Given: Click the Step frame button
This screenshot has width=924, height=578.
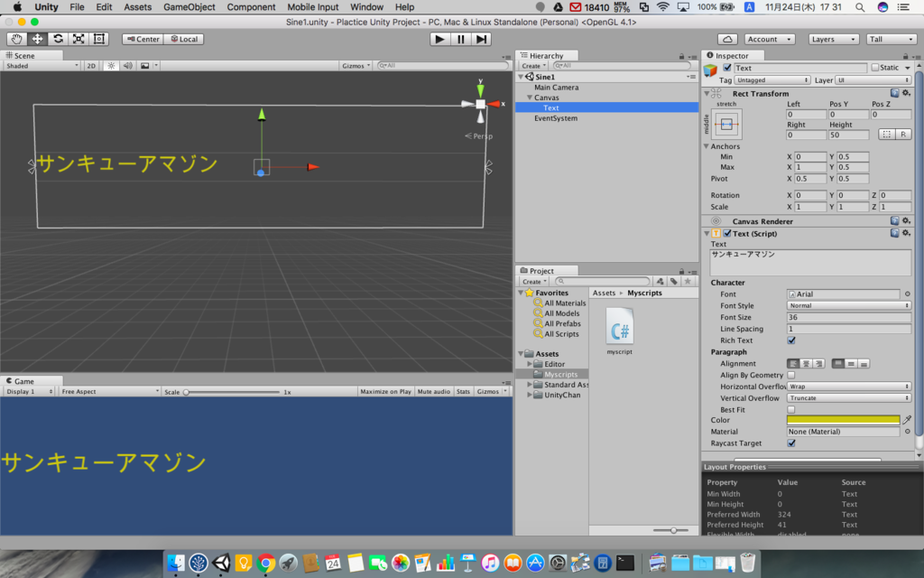Looking at the screenshot, I should [x=482, y=39].
